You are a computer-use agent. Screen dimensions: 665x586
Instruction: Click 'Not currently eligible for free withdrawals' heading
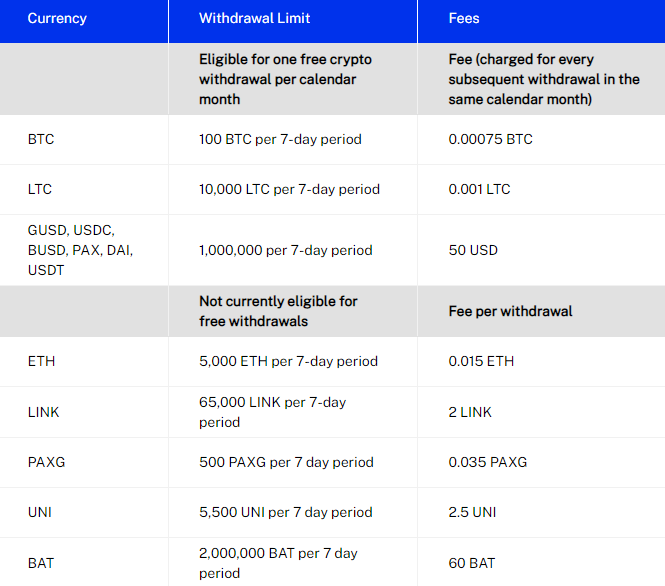(x=278, y=311)
